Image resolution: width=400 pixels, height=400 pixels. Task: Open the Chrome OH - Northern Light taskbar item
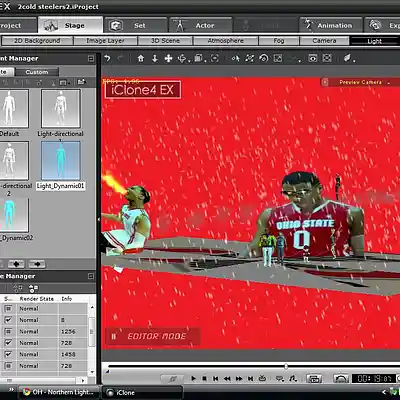click(x=60, y=392)
